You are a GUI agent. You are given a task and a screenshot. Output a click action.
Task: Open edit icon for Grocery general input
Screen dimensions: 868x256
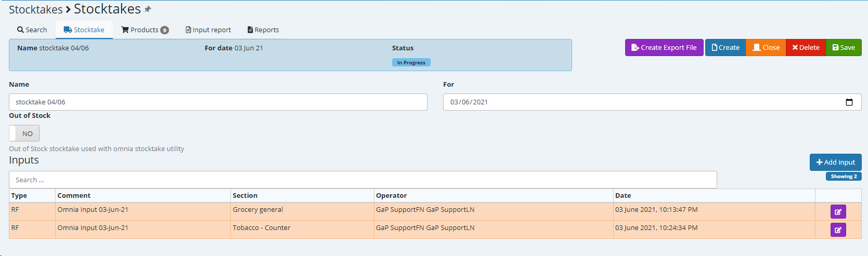838,212
